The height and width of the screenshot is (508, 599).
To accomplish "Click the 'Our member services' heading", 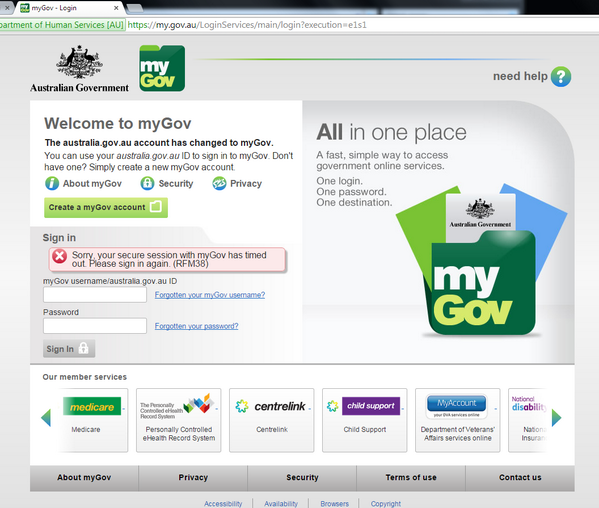I will point(84,377).
